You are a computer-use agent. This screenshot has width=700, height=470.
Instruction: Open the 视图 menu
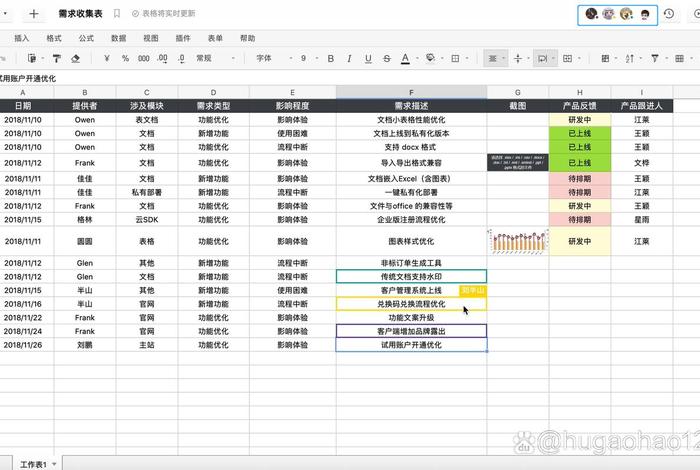tap(150, 38)
